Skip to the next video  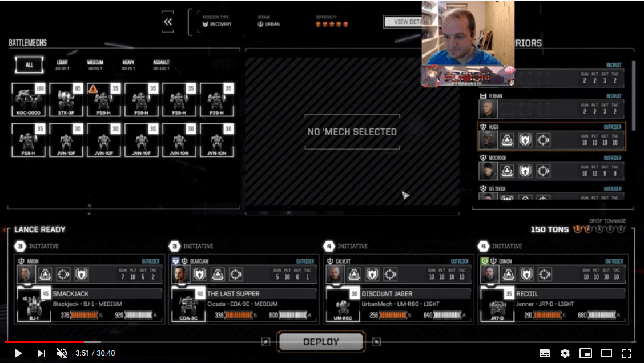coord(42,353)
